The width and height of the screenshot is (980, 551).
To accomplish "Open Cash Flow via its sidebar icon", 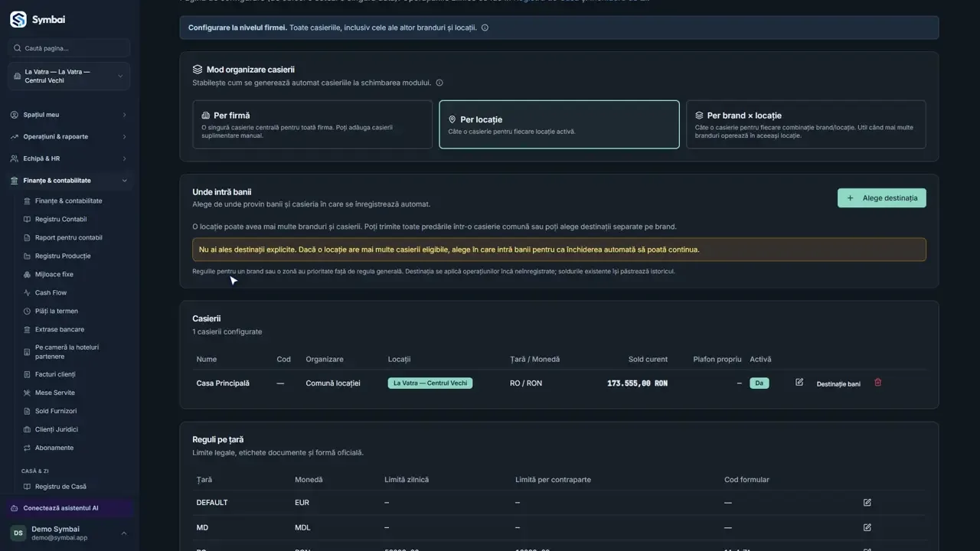I will pyautogui.click(x=28, y=292).
